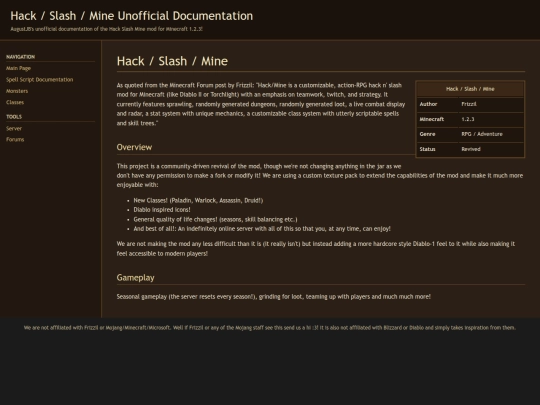Viewport: 540px width, 405px height.
Task: Select the Author label in infobox
Action: (x=428, y=104)
